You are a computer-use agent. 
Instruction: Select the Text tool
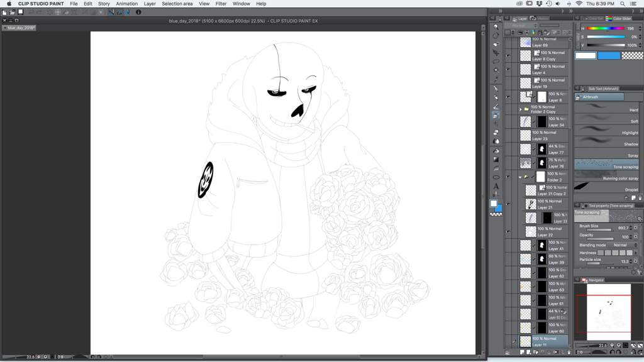496,186
